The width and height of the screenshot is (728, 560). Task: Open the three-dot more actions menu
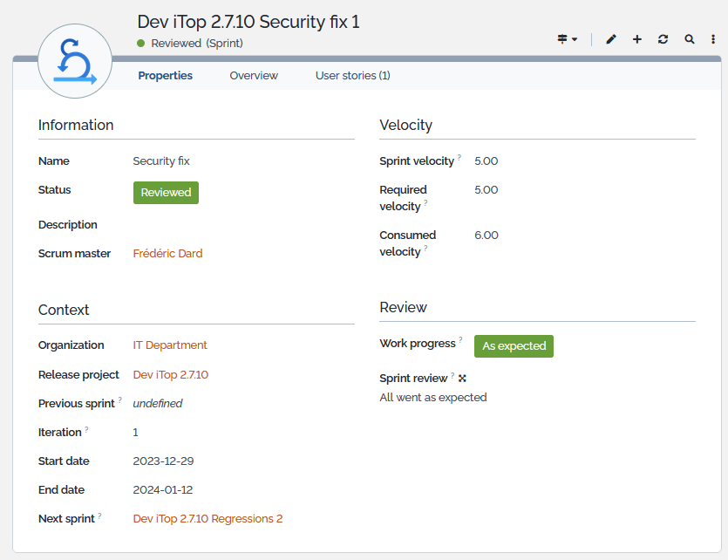713,39
